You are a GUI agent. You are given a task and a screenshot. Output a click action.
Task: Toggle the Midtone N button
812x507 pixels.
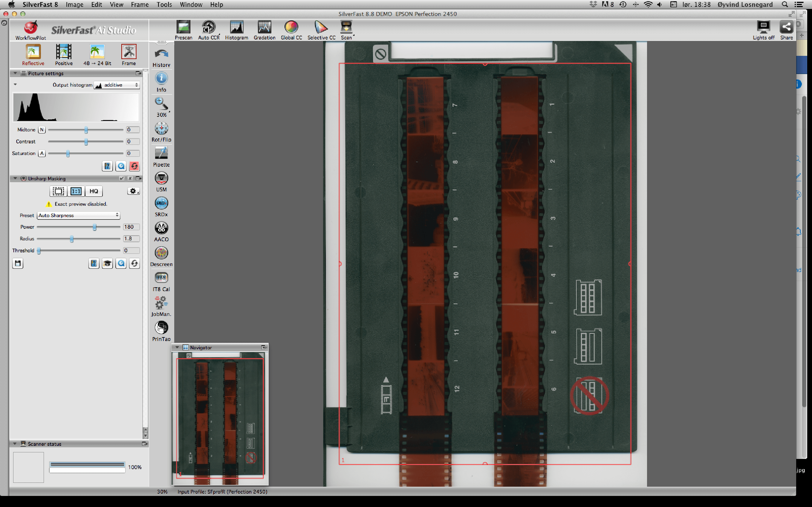click(x=42, y=130)
